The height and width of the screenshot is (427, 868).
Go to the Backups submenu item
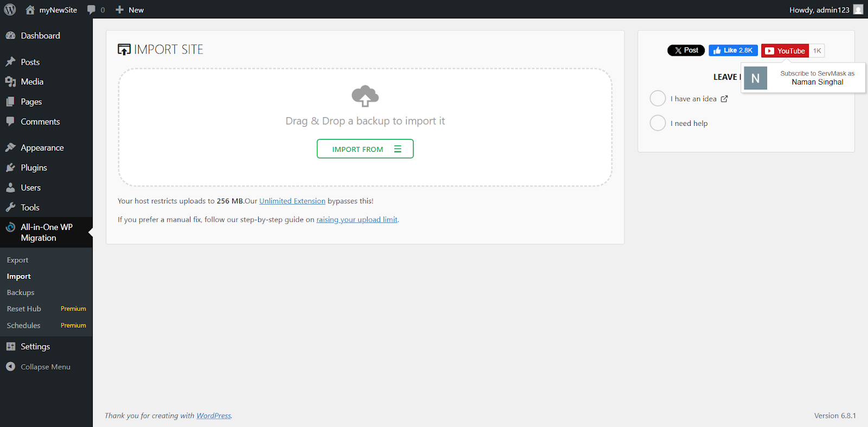[x=21, y=293]
